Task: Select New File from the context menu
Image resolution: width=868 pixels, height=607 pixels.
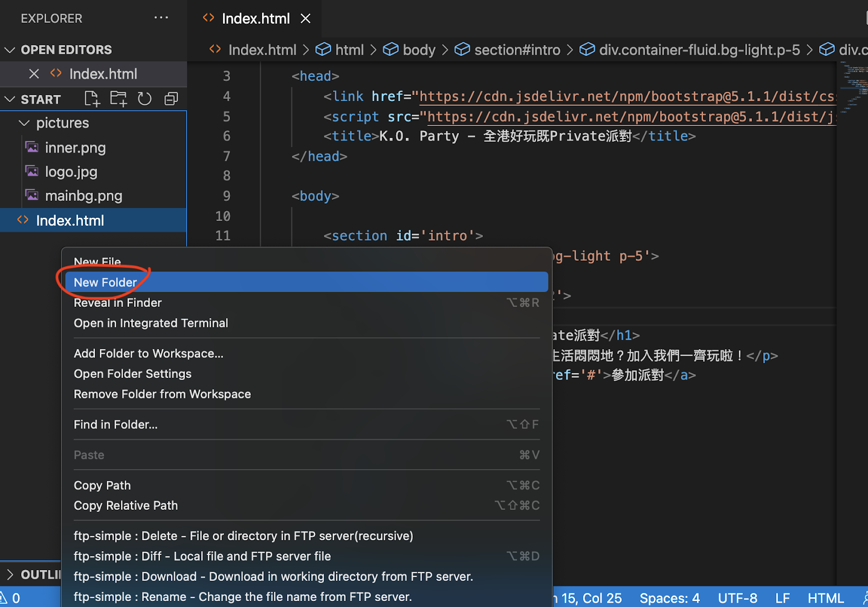Action: coord(307,262)
